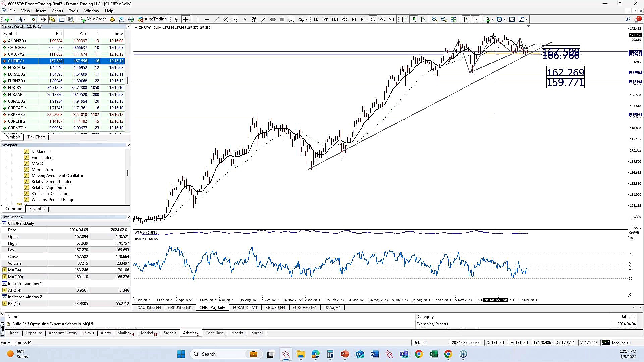
Task: Open the Profiles toolbar icon
Action: click(19, 19)
